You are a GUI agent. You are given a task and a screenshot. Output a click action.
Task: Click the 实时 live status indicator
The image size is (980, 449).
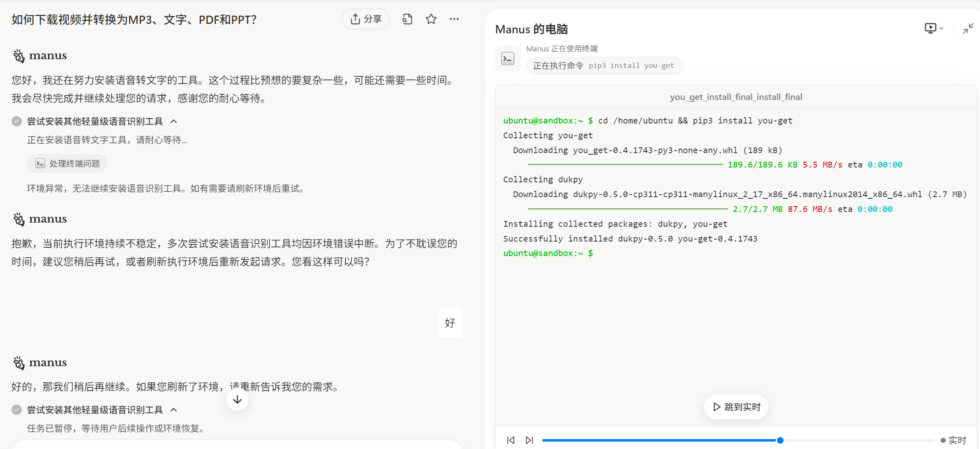(953, 440)
